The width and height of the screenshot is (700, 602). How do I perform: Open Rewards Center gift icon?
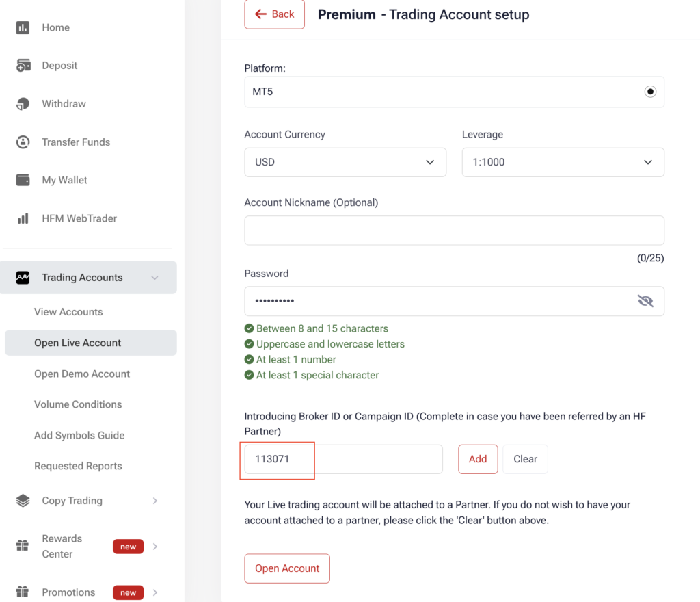(23, 546)
